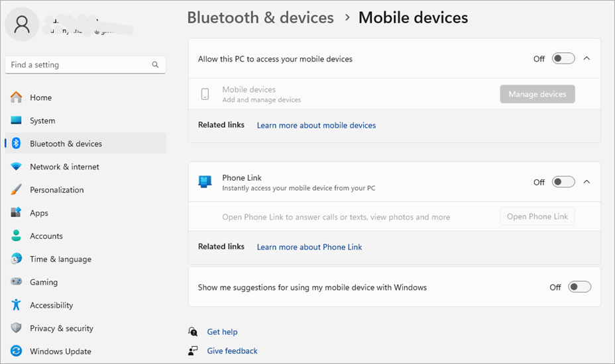Click the Windows Update sync icon
The height and width of the screenshot is (364, 615).
point(17,351)
